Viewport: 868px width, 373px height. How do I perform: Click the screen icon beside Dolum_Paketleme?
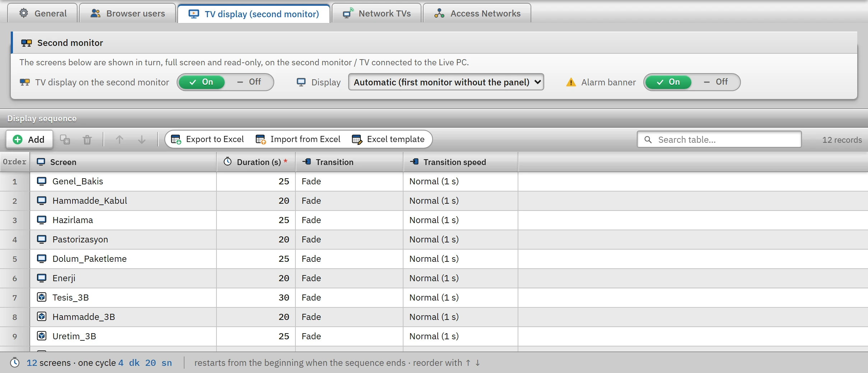tap(42, 259)
